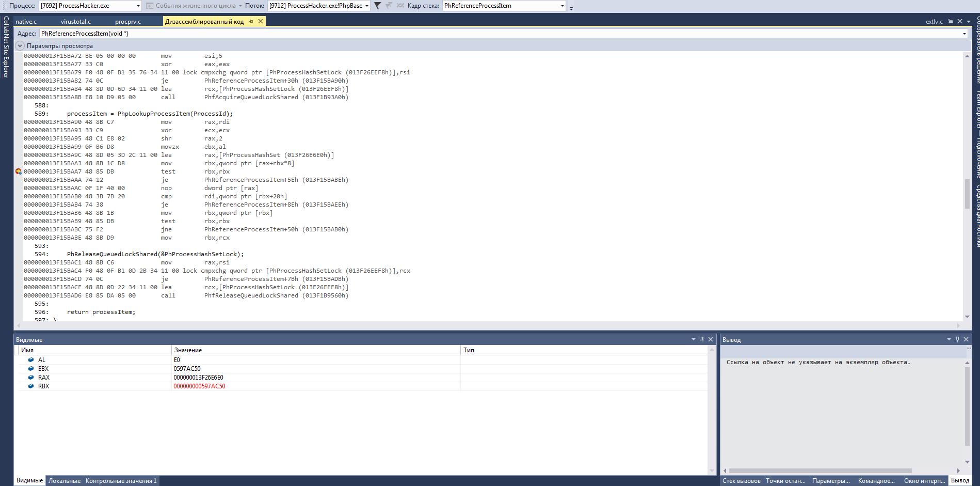Viewport: 980px width, 486px height.
Task: Close the Дизассемблированный код tab
Action: (261, 21)
